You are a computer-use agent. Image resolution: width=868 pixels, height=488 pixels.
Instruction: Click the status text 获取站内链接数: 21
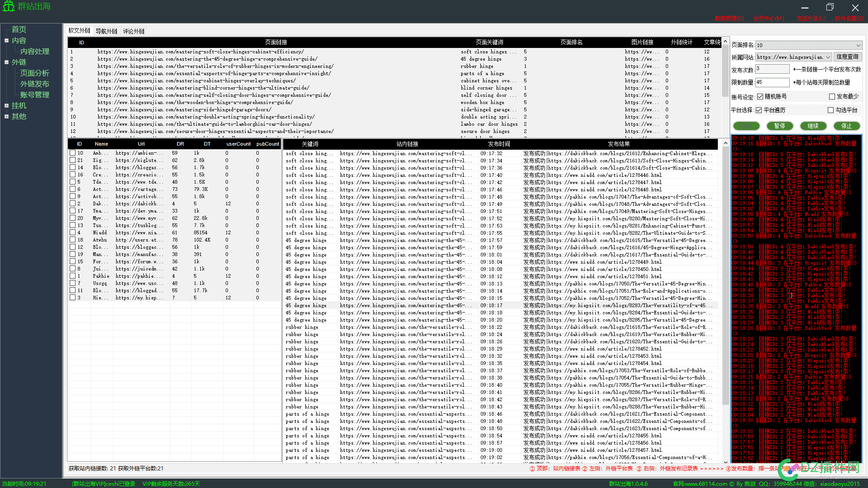tap(92, 469)
